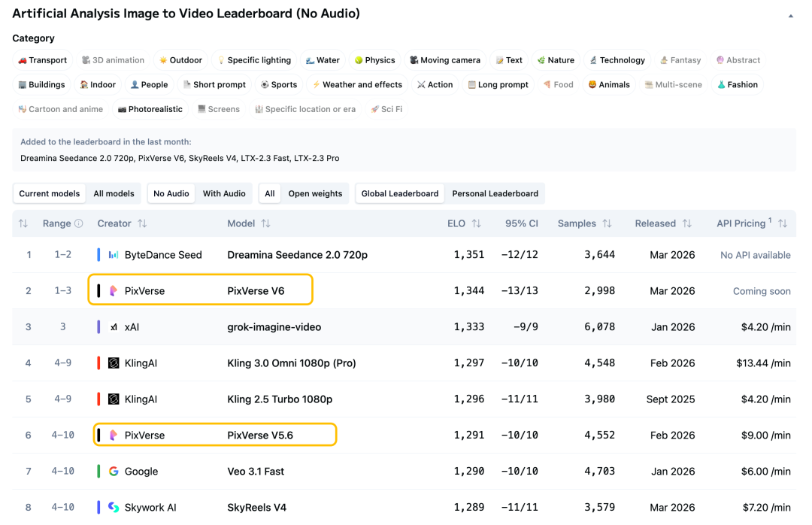This screenshot has width=812, height=525.
Task: Click the Google logo in Veo row
Action: click(114, 472)
